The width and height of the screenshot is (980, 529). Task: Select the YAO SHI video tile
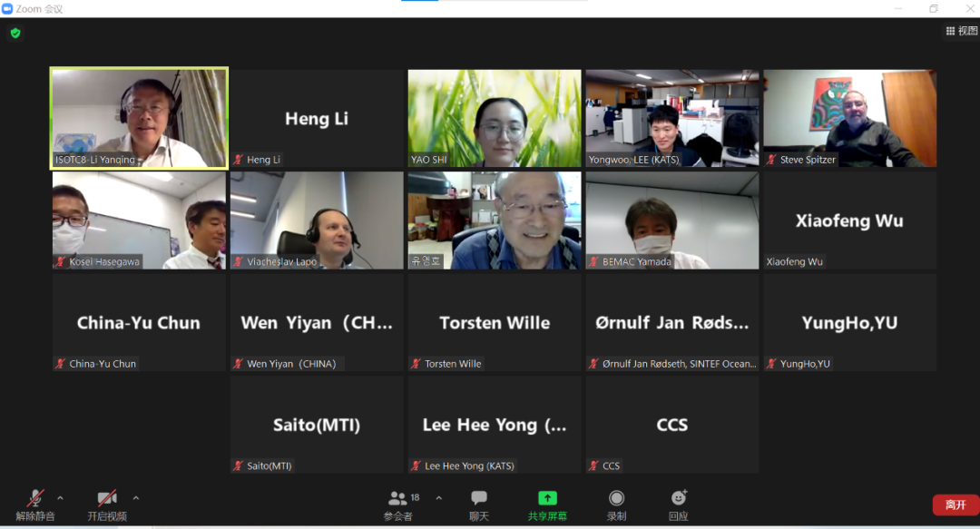point(495,118)
